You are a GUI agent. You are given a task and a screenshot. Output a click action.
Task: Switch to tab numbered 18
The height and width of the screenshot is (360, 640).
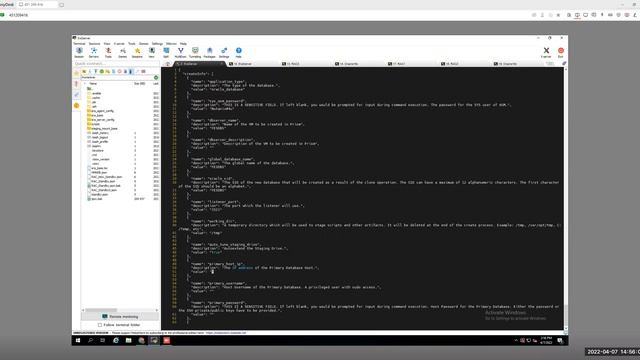(465, 64)
